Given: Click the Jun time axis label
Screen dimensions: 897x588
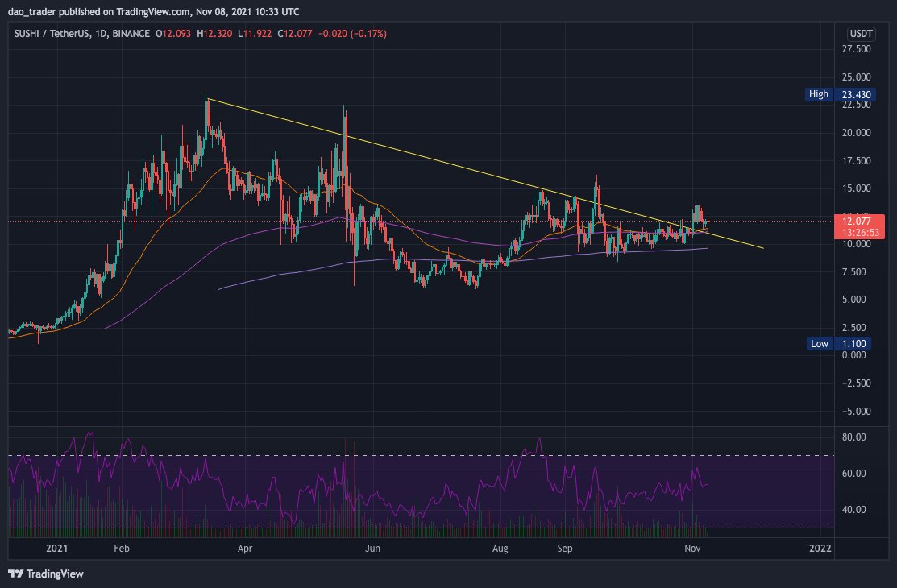Looking at the screenshot, I should 372,549.
